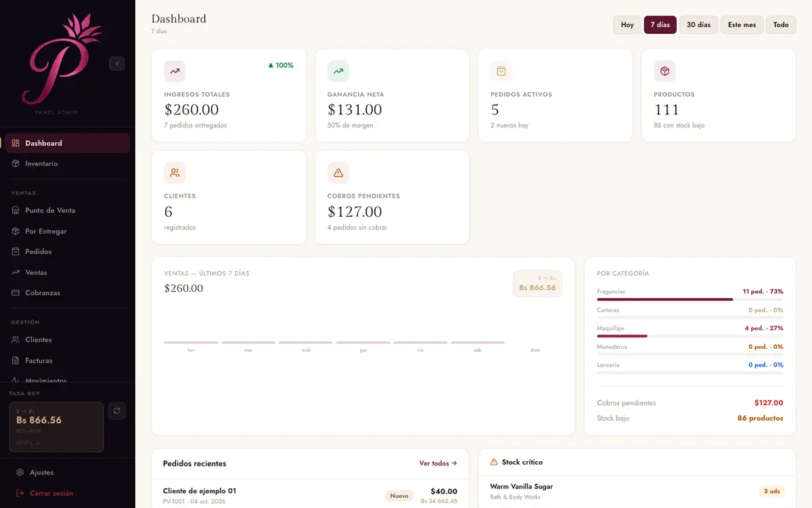Click the Clientes card users icon

click(175, 173)
